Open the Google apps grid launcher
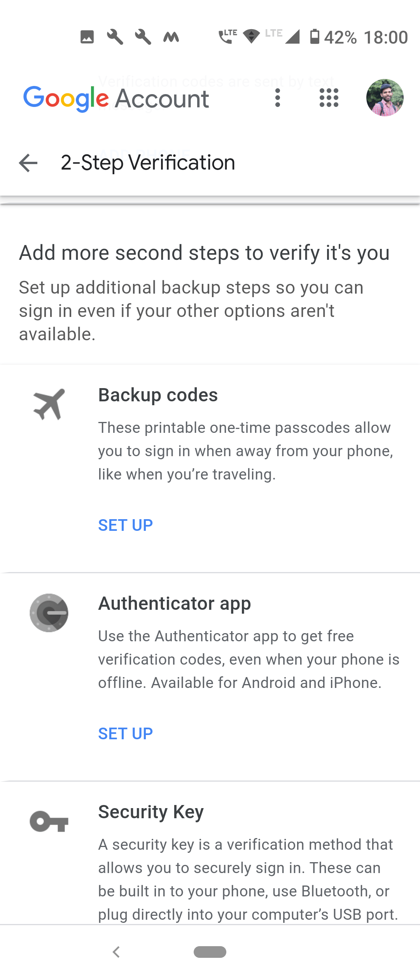The width and height of the screenshot is (420, 980). (329, 98)
